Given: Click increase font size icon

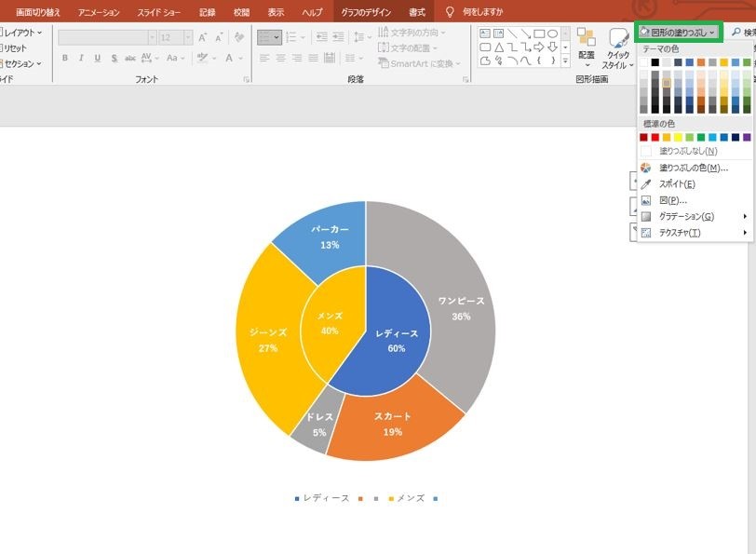Looking at the screenshot, I should [203, 37].
